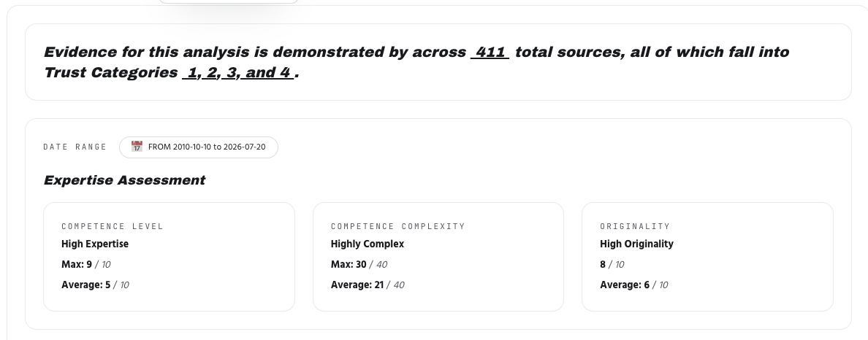Select the Competence Level card

click(x=169, y=257)
